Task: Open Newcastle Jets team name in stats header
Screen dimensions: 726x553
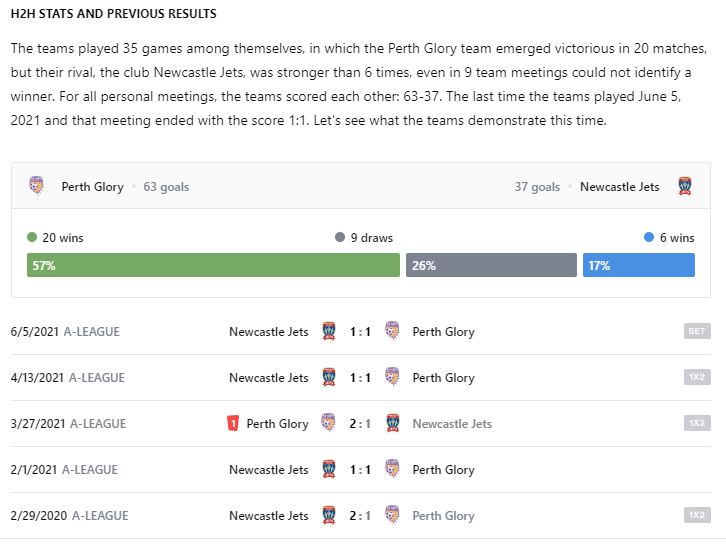Action: click(620, 187)
